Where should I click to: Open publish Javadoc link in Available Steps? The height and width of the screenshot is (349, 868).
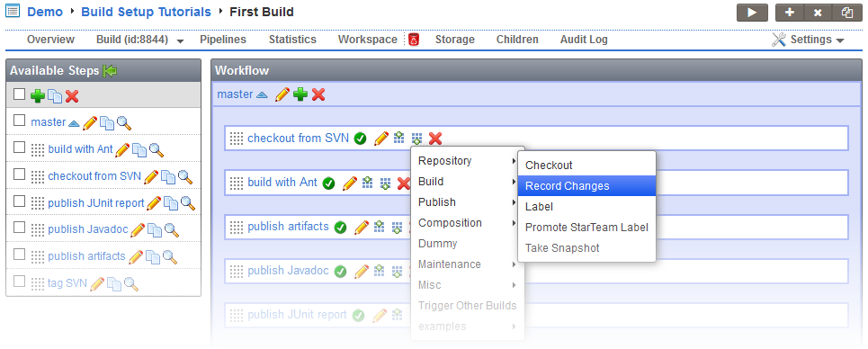tap(88, 229)
